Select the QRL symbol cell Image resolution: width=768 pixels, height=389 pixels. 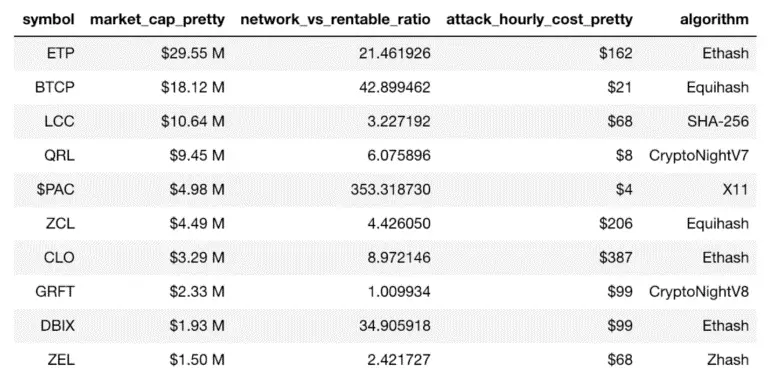[59, 155]
